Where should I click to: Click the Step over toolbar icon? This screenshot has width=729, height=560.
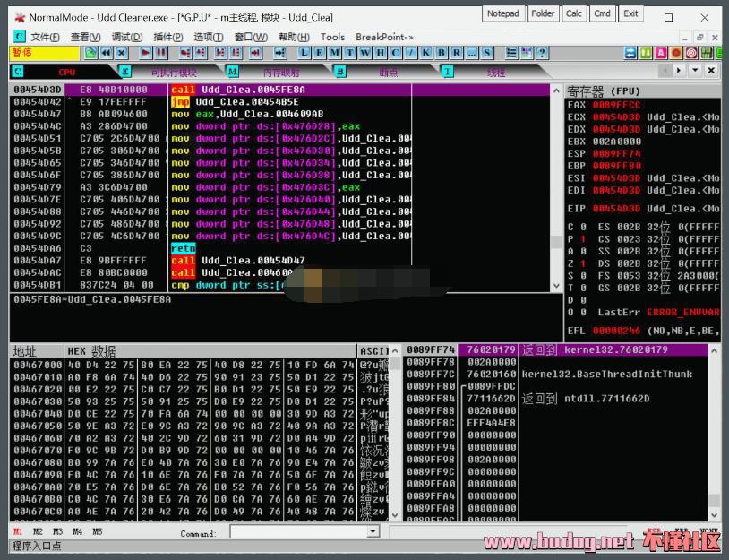(201, 53)
